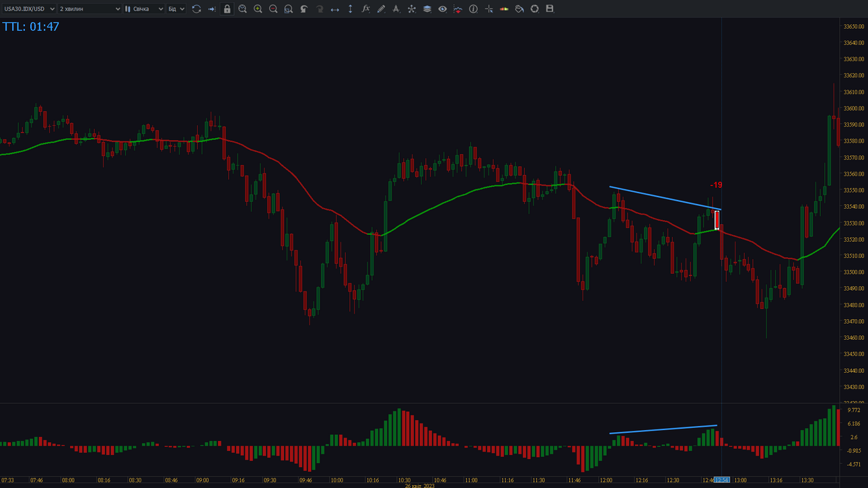Image resolution: width=868 pixels, height=488 pixels.
Task: Click the zoom in magnifier icon
Action: coord(258,9)
